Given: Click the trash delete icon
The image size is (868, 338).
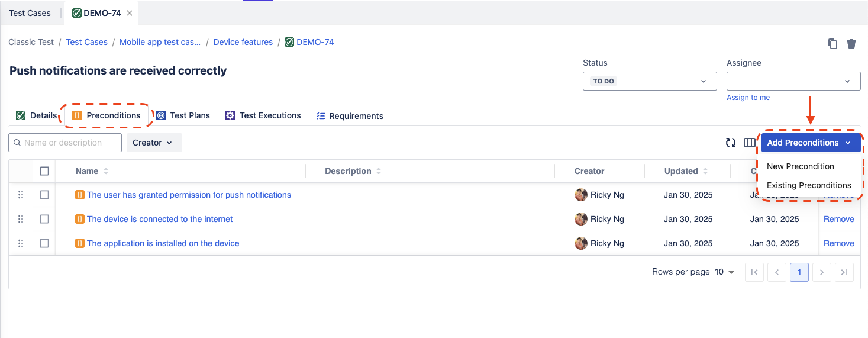Looking at the screenshot, I should [x=851, y=44].
